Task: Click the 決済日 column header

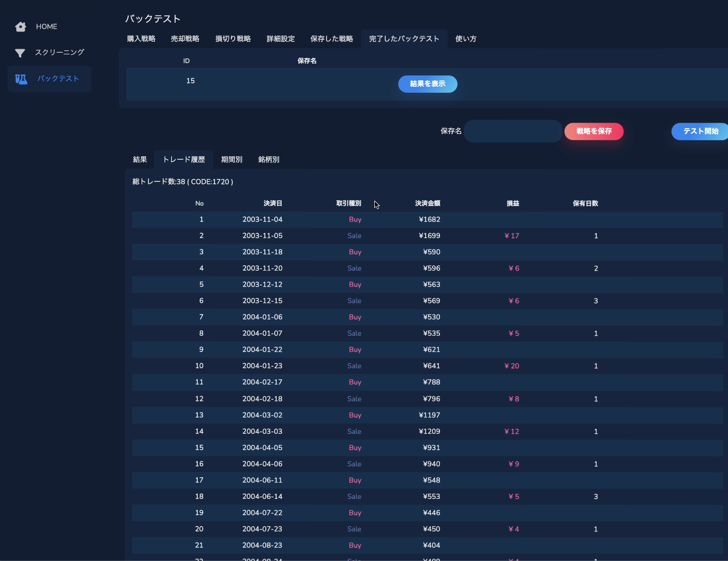Action: pos(273,204)
